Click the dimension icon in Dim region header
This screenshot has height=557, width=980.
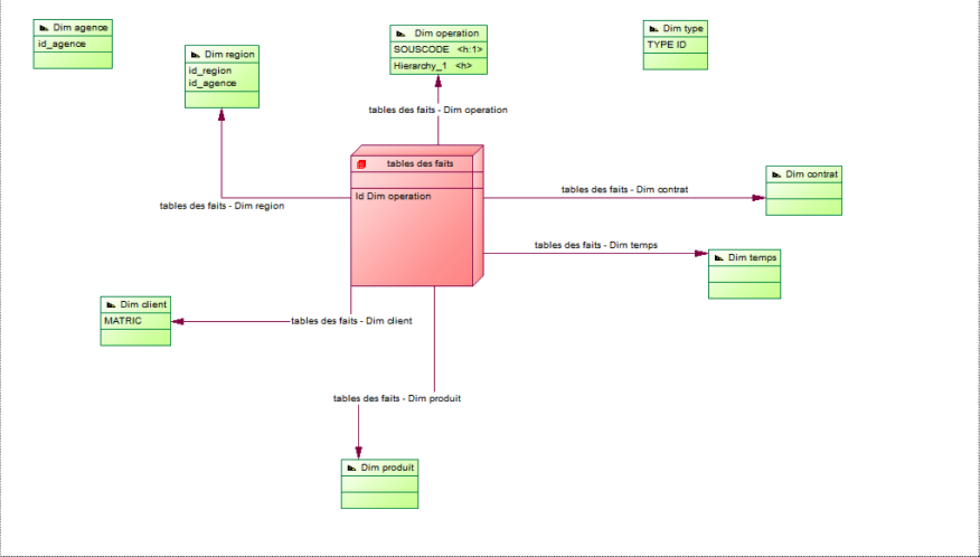coord(195,55)
